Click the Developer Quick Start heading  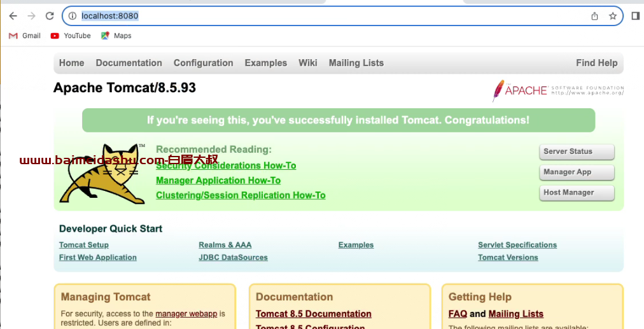[111, 229]
